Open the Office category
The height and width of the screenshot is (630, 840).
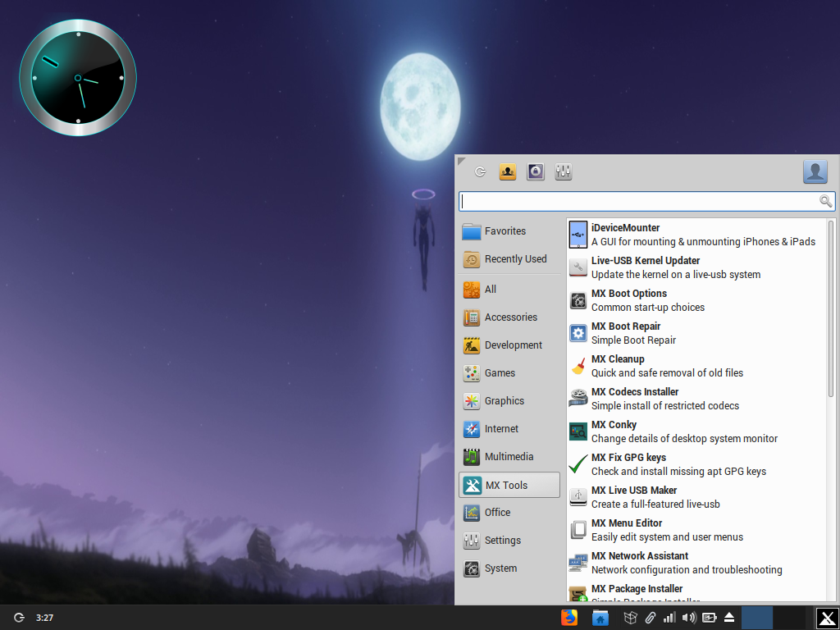[509, 513]
